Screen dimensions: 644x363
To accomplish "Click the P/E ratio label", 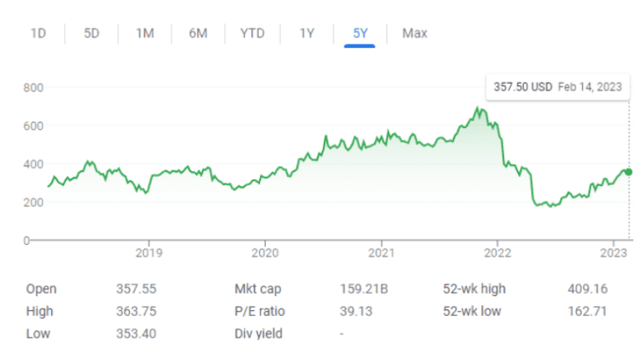I will tap(260, 311).
